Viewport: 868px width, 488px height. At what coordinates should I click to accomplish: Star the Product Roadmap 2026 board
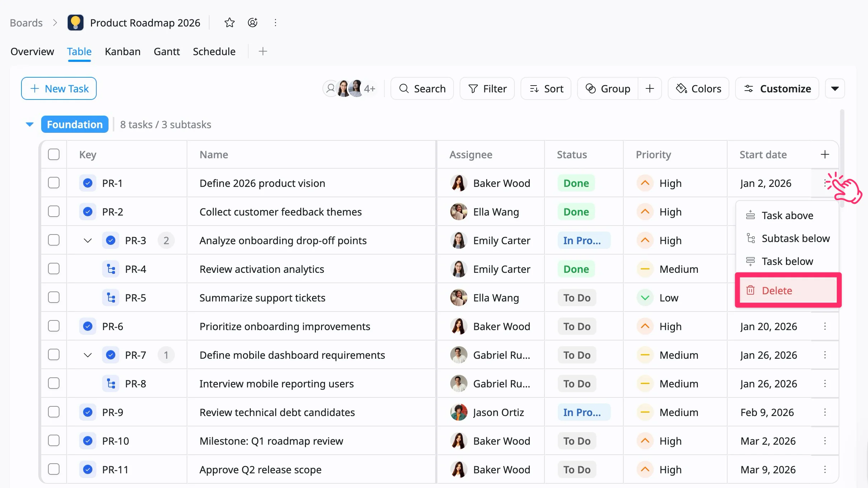(229, 23)
